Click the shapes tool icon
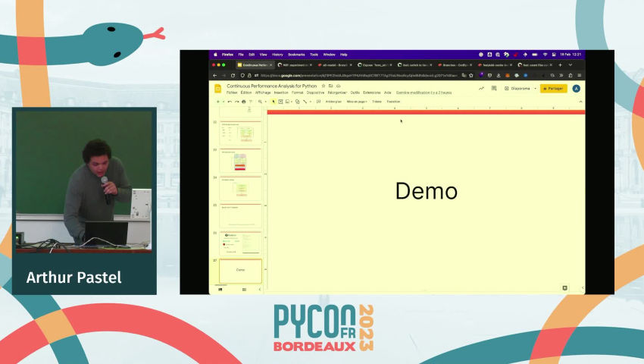The width and height of the screenshot is (644, 364). click(x=296, y=101)
